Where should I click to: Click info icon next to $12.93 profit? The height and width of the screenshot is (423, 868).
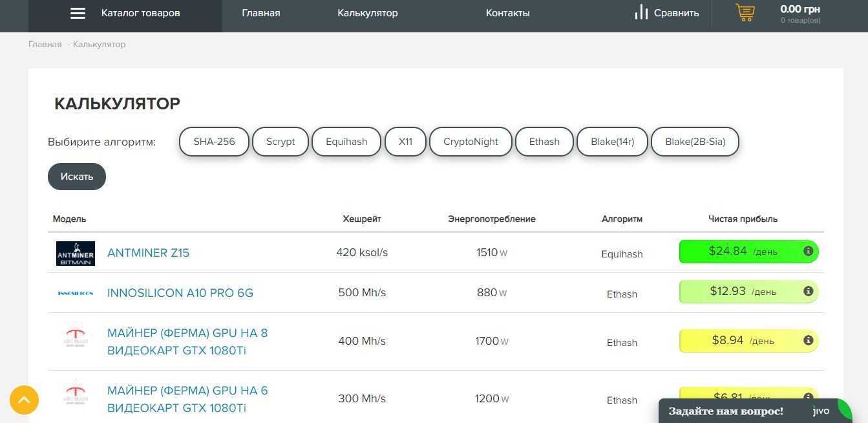(808, 291)
